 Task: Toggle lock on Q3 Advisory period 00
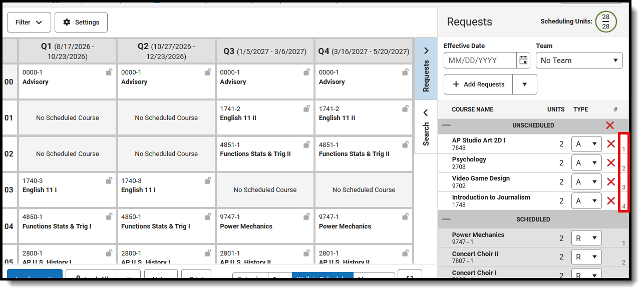coord(306,72)
